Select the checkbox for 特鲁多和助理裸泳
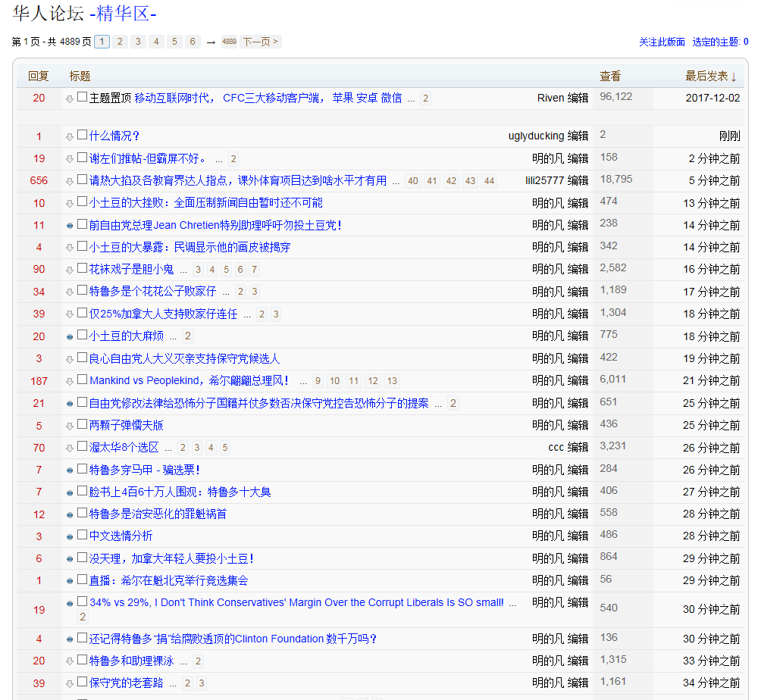The image size is (758, 700). click(x=82, y=661)
